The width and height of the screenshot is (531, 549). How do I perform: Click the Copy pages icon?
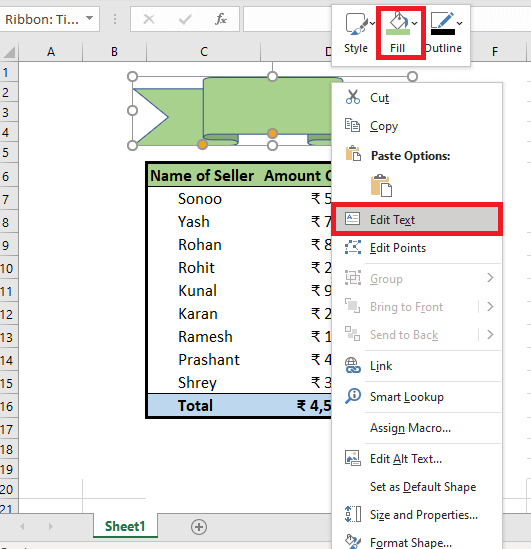coord(352,125)
